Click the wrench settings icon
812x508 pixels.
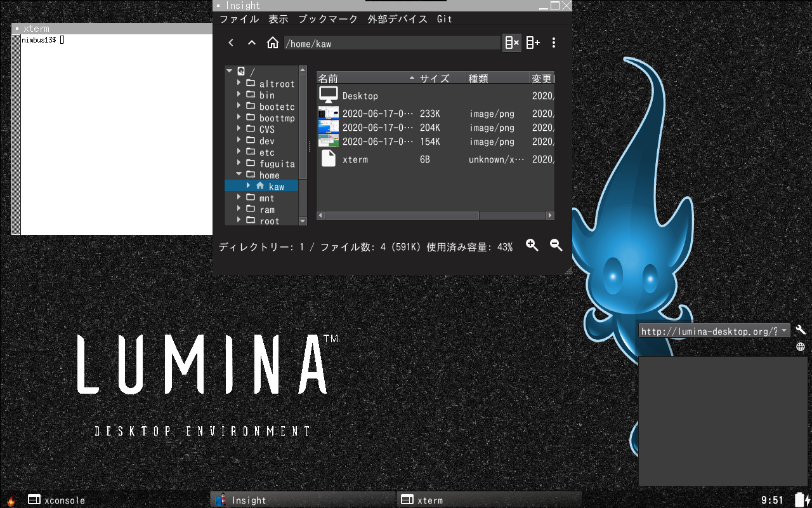coord(801,330)
